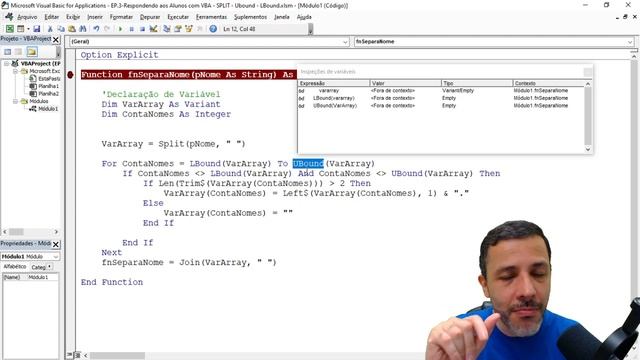
Task: Click the Project panel horizontal scrollbar thumb
Action: (16, 232)
